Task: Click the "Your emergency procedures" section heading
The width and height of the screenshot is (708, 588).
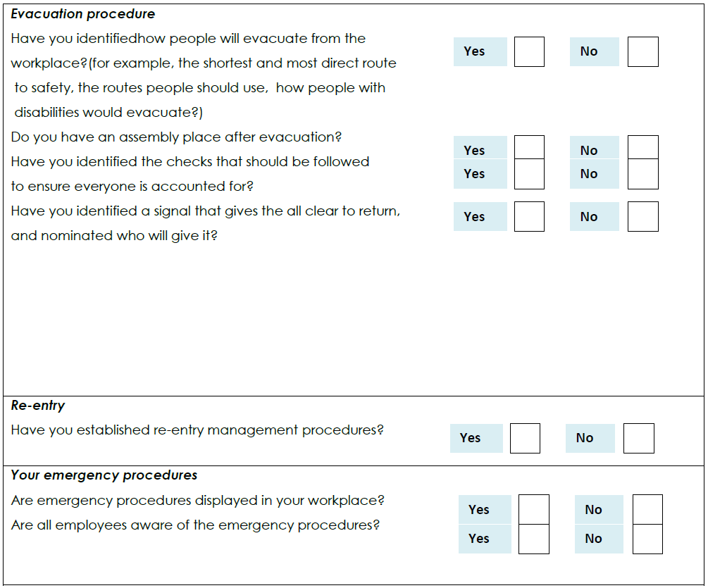Action: (x=104, y=475)
